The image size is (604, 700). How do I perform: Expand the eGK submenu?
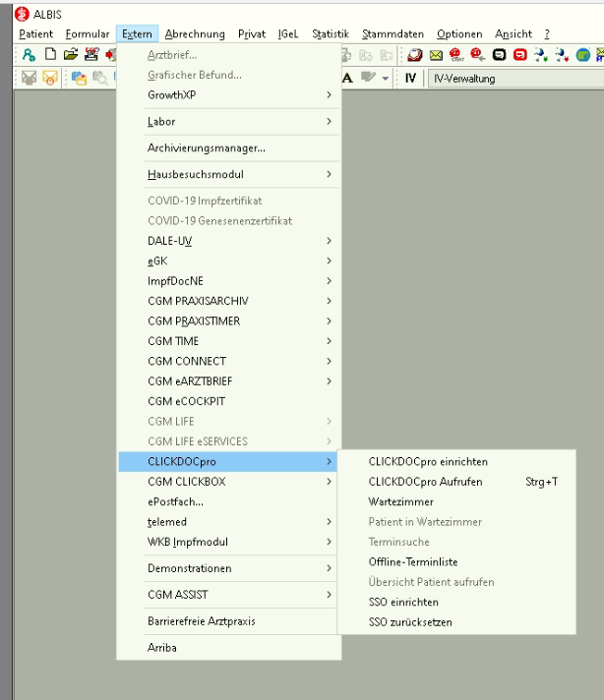point(229,261)
